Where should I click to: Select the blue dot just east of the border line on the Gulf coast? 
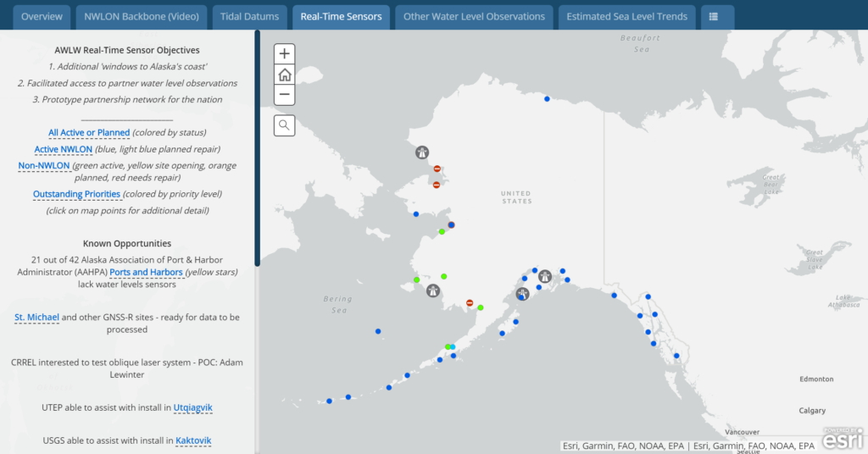pos(614,296)
